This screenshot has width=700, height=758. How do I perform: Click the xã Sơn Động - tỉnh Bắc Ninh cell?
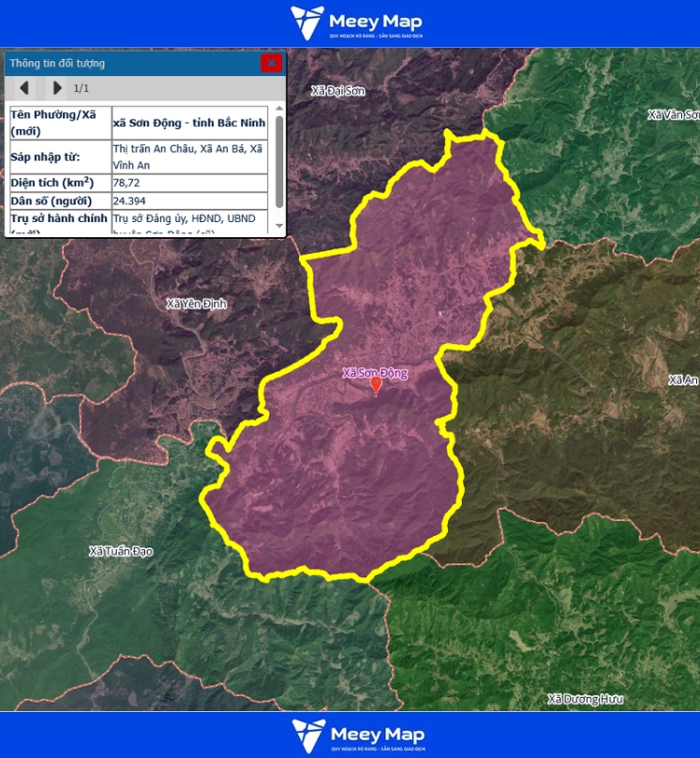pos(188,123)
